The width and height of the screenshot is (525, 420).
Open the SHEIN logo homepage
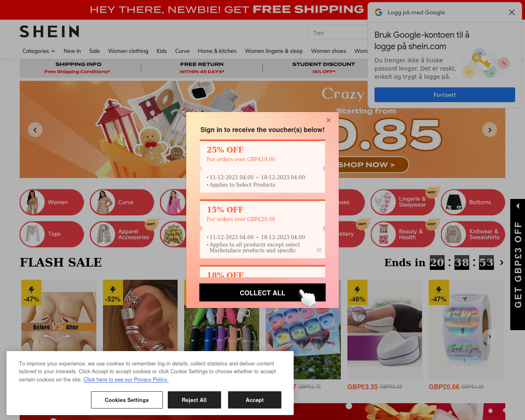[x=49, y=32]
